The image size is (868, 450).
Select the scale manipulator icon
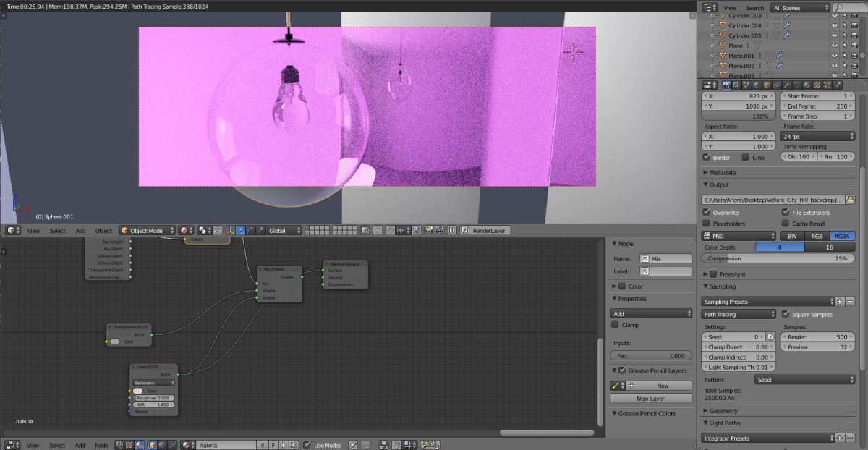[x=260, y=230]
